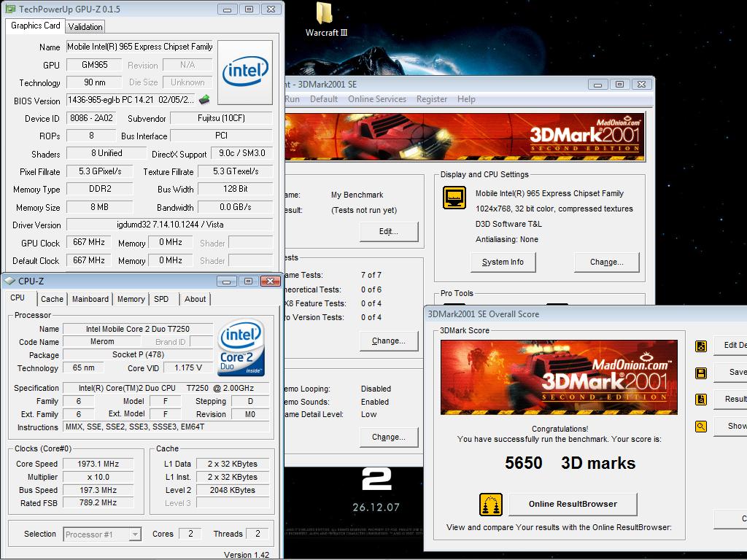This screenshot has width=747, height=560.
Task: Open the Online Services menu in 3DMark2001
Action: pyautogui.click(x=377, y=99)
